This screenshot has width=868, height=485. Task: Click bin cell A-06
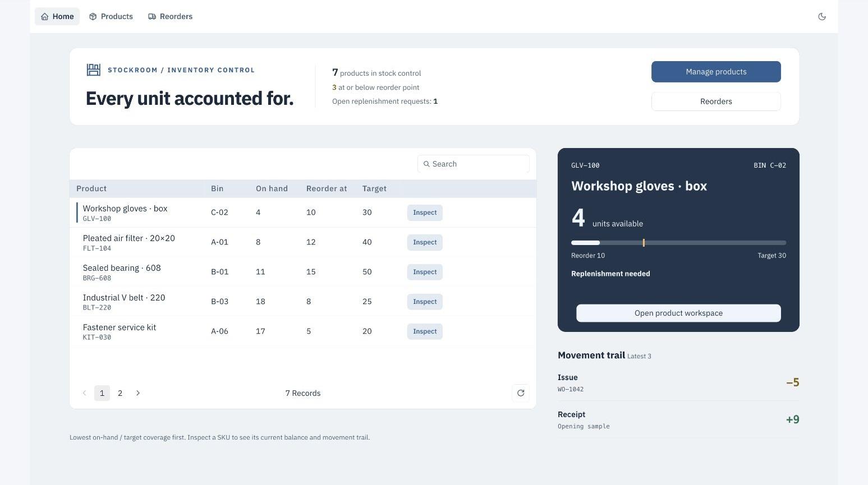[x=219, y=331]
